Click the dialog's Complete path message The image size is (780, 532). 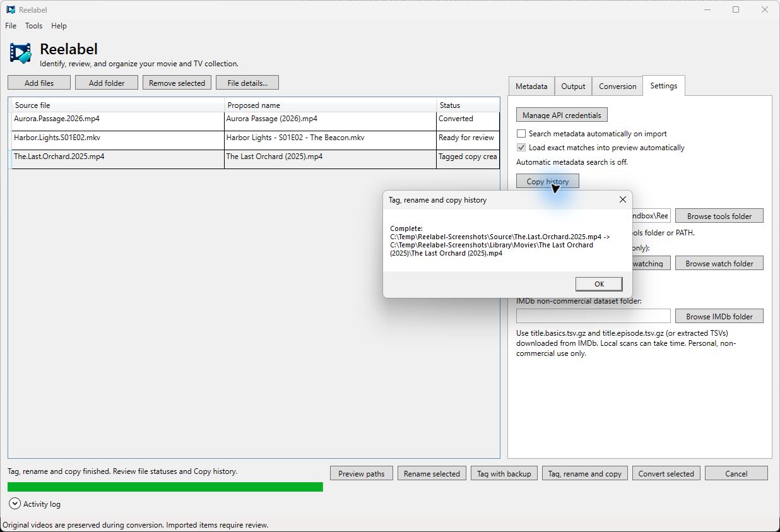(x=500, y=240)
